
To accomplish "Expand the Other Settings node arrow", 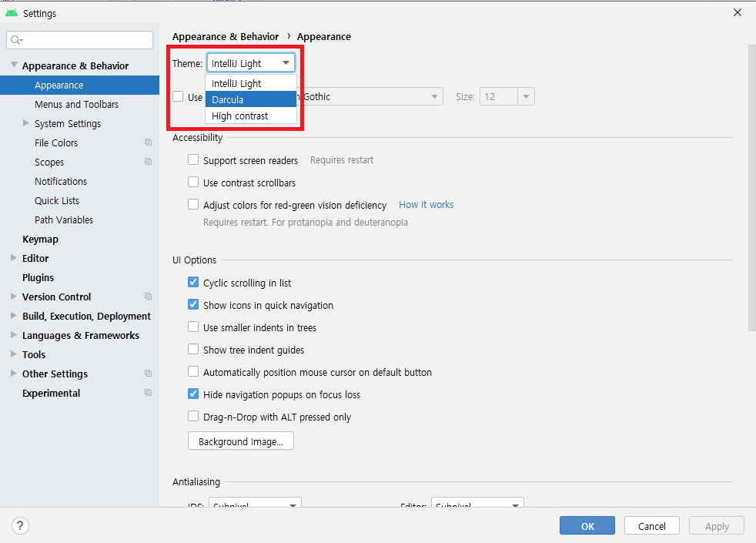I will (x=14, y=374).
